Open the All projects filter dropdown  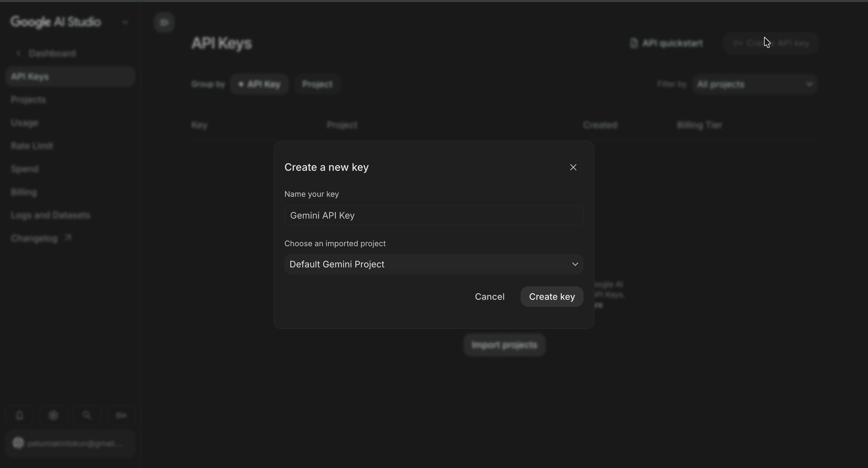[755, 84]
